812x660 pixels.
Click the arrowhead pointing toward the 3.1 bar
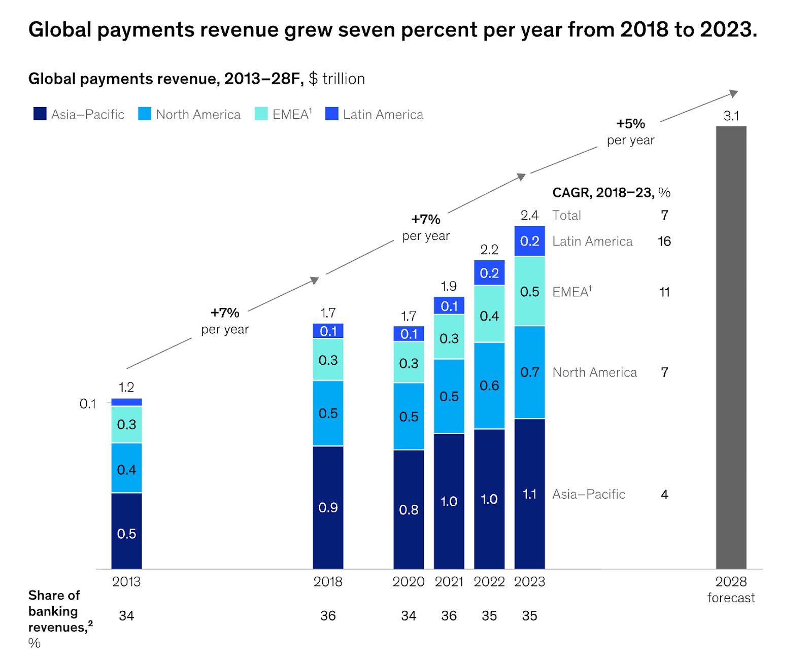733,93
